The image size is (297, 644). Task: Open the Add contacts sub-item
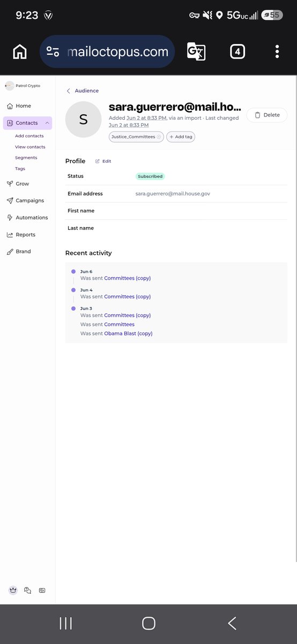[x=29, y=136]
